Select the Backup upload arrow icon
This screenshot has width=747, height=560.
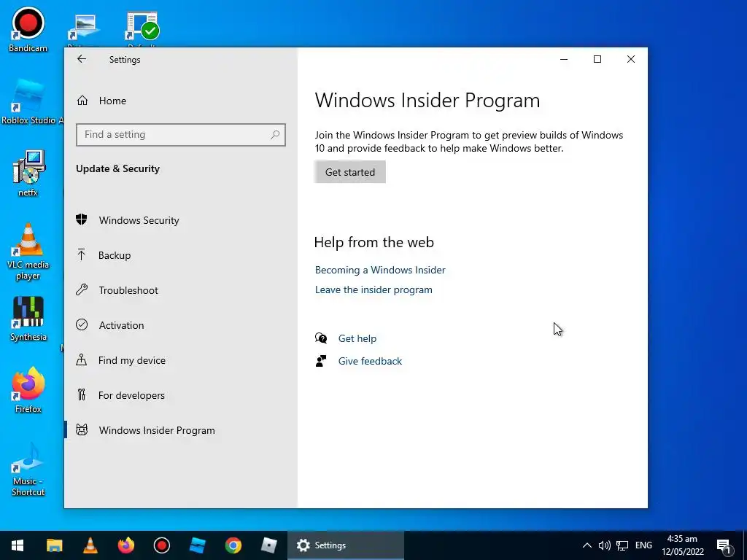pos(82,254)
